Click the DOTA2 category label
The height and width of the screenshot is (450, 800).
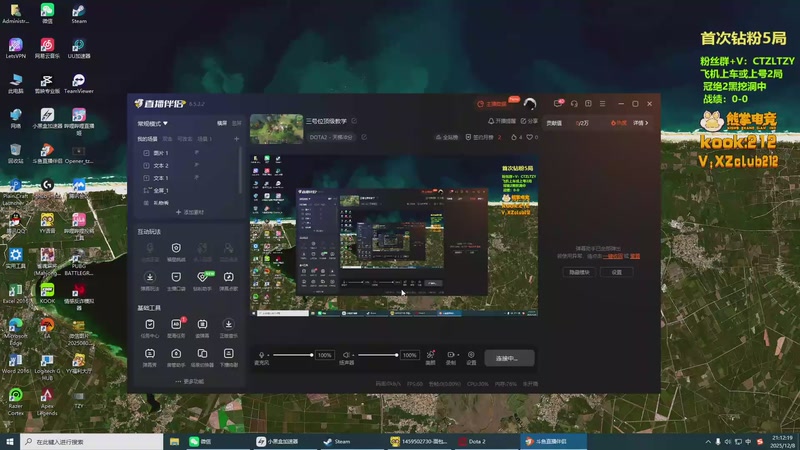[331, 137]
